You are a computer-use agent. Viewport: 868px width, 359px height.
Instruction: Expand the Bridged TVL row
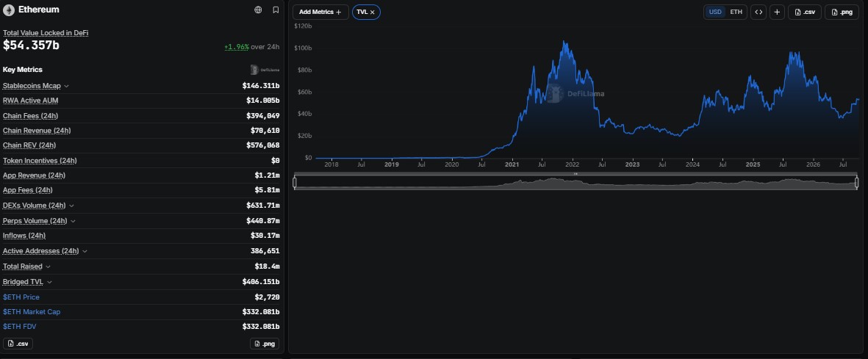[x=49, y=282]
